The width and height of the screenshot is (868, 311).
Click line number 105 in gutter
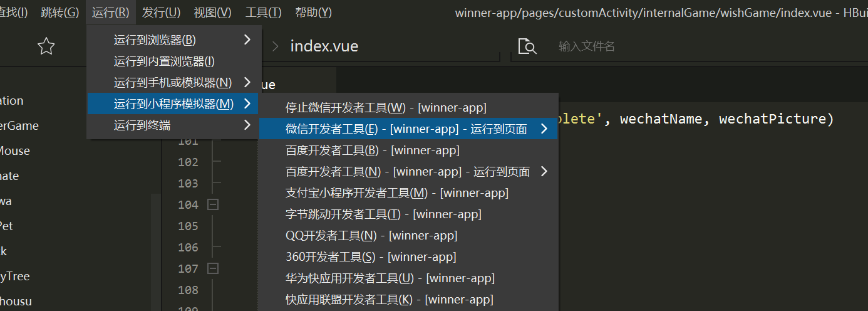188,226
